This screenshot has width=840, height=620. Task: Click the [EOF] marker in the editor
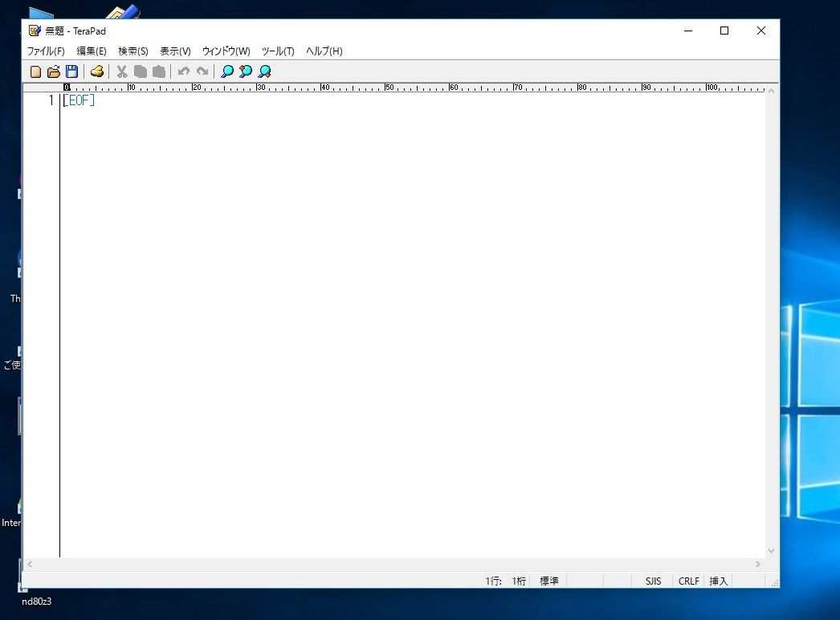click(79, 100)
